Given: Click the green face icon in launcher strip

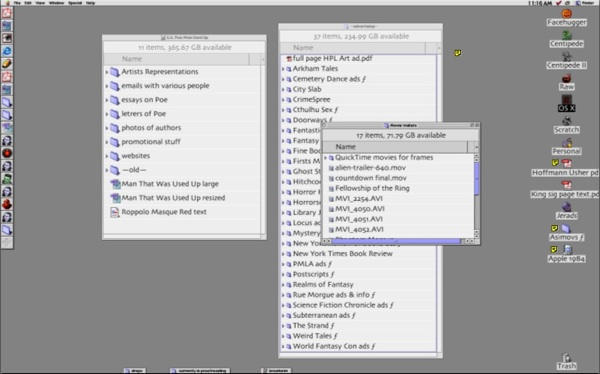Looking at the screenshot, I should [x=7, y=179].
